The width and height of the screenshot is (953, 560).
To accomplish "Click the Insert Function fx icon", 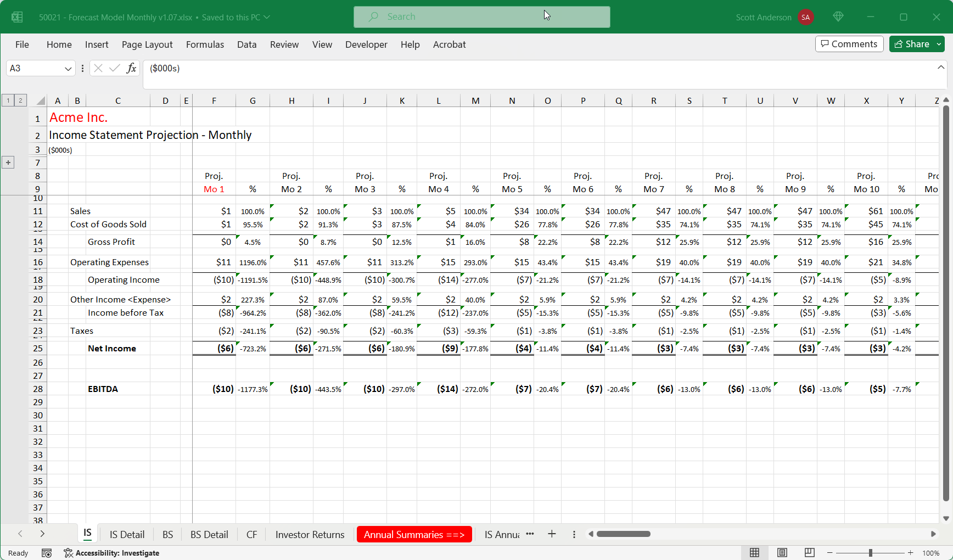I will tap(131, 68).
